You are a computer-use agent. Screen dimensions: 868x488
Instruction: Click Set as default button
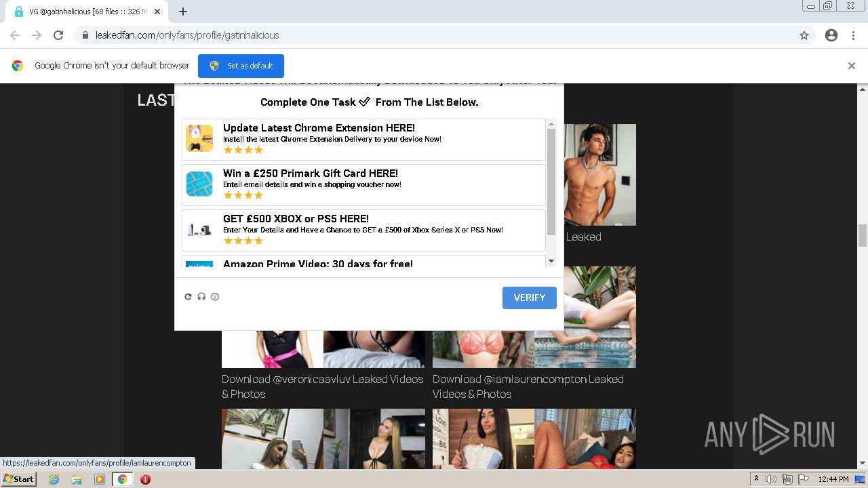(241, 66)
